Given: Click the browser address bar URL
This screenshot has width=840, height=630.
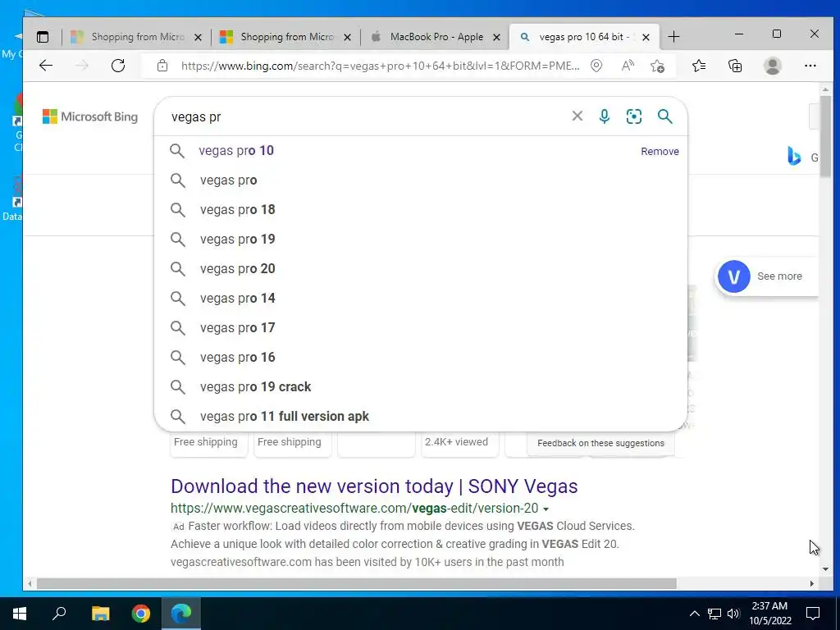Looking at the screenshot, I should [x=380, y=66].
